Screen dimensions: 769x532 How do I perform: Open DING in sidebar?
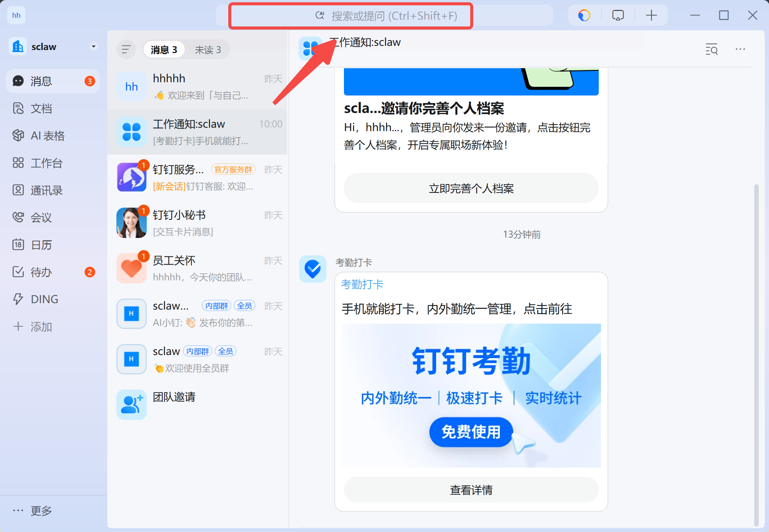pyautogui.click(x=44, y=299)
